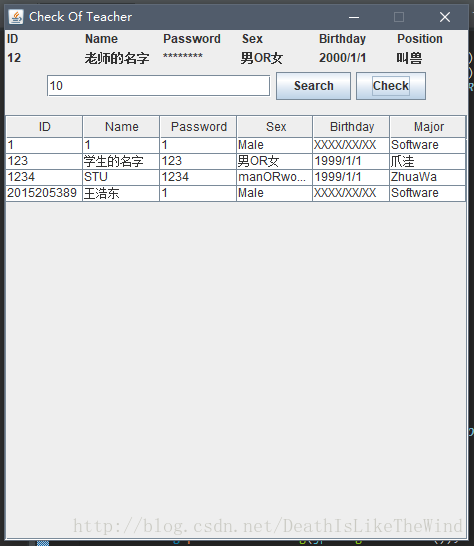474x546 pixels.
Task: Click the teacher birthday label 2000/1/1
Action: point(342,58)
